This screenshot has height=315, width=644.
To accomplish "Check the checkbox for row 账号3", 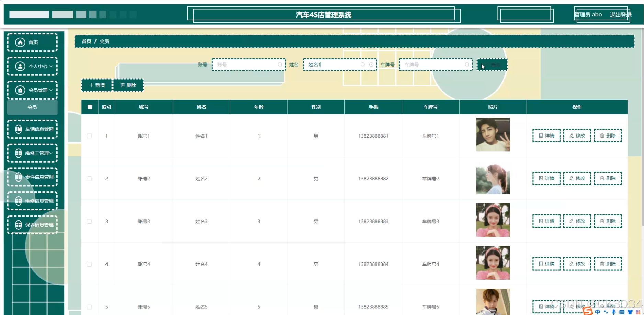I will [x=90, y=221].
